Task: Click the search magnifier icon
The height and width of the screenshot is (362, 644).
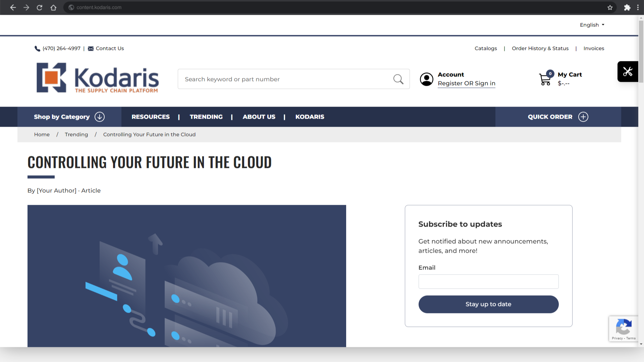Action: coord(398,79)
